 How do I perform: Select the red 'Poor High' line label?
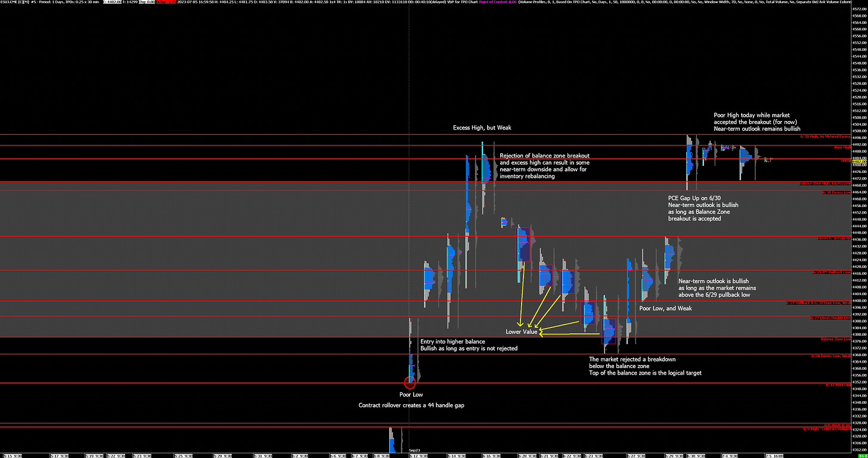coord(842,147)
